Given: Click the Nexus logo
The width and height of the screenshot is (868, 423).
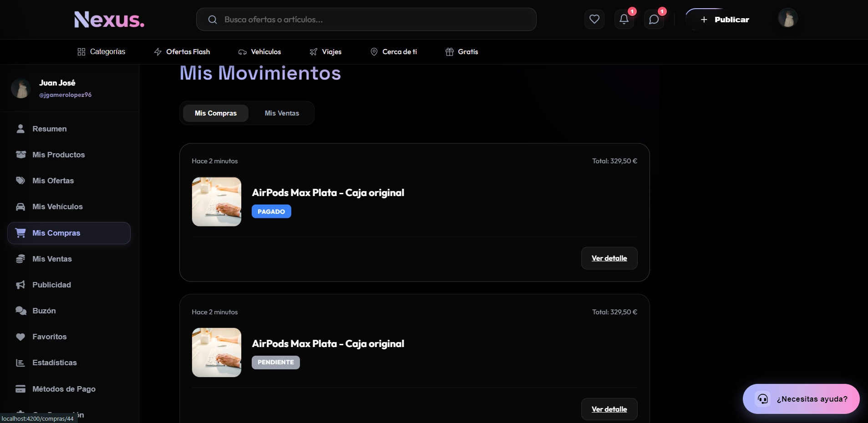Looking at the screenshot, I should [x=109, y=20].
